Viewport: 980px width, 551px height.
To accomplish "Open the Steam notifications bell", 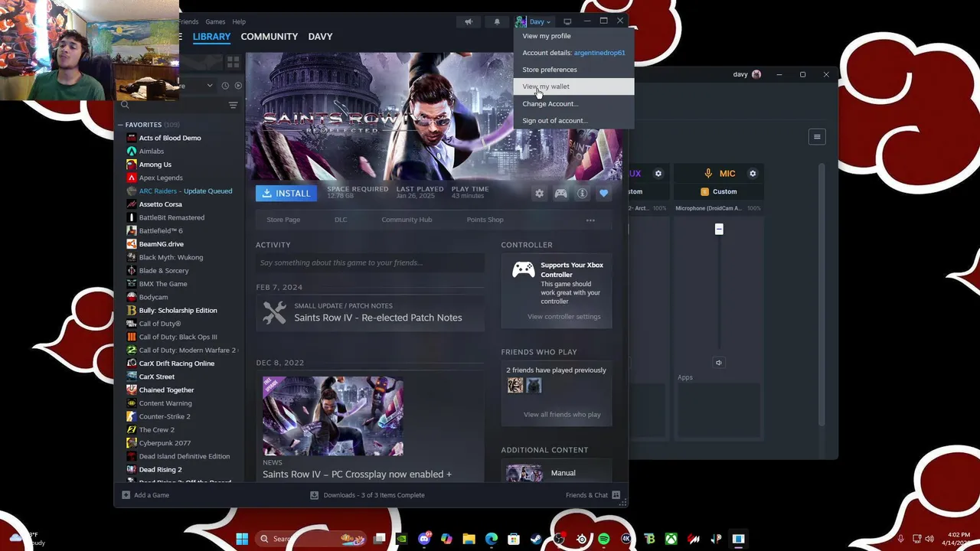I will [496, 21].
